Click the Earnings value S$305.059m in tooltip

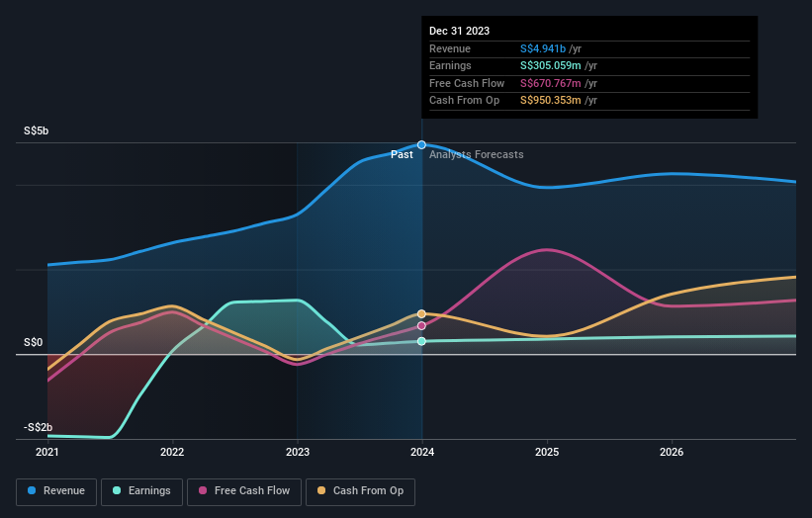tap(551, 65)
